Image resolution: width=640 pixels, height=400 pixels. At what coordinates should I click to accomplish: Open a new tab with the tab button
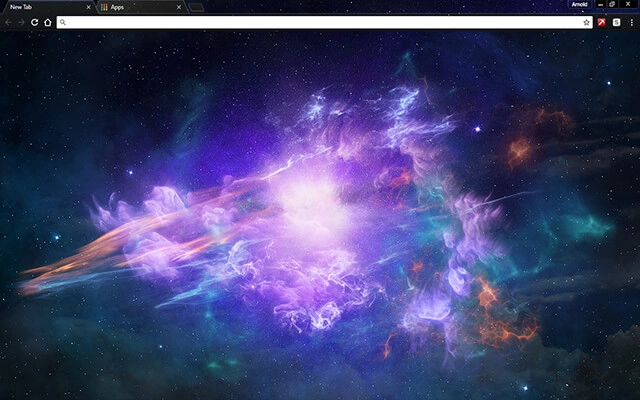(x=196, y=7)
